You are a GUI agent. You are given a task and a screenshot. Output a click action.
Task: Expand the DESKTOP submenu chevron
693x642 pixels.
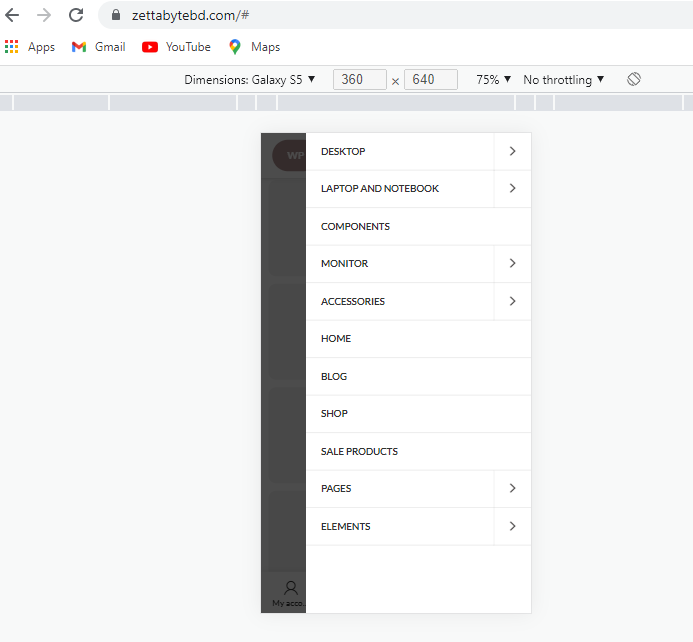(513, 151)
